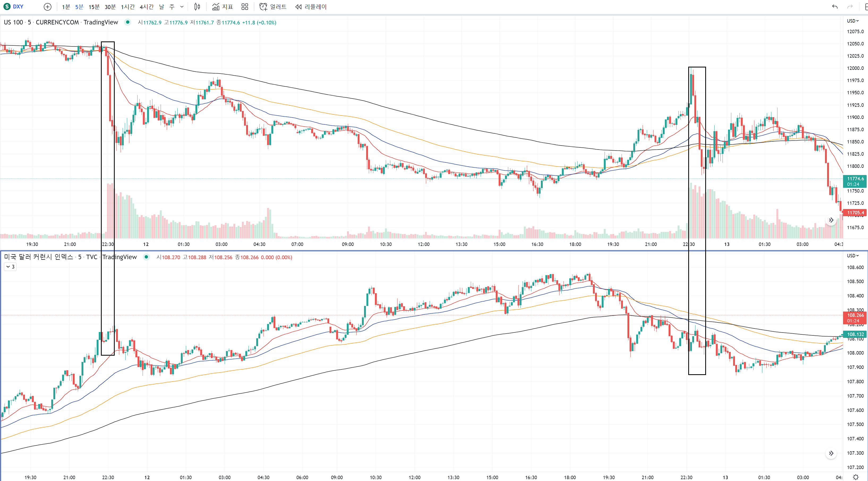This screenshot has height=481, width=868.
Task: Click the add symbol compare plus icon
Action: 48,7
